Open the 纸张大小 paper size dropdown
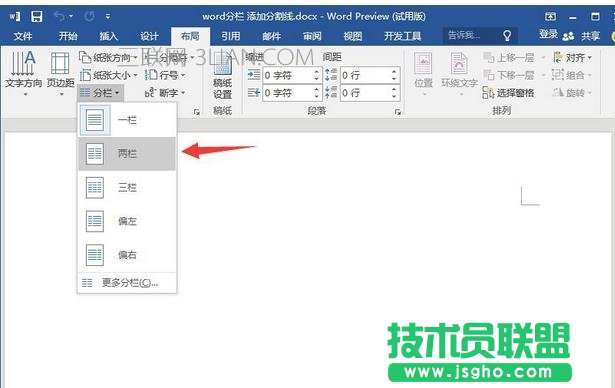 [x=108, y=75]
